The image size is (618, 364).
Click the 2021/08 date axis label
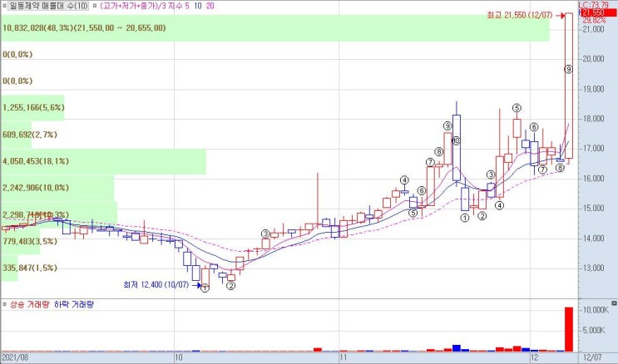pyautogui.click(x=16, y=357)
